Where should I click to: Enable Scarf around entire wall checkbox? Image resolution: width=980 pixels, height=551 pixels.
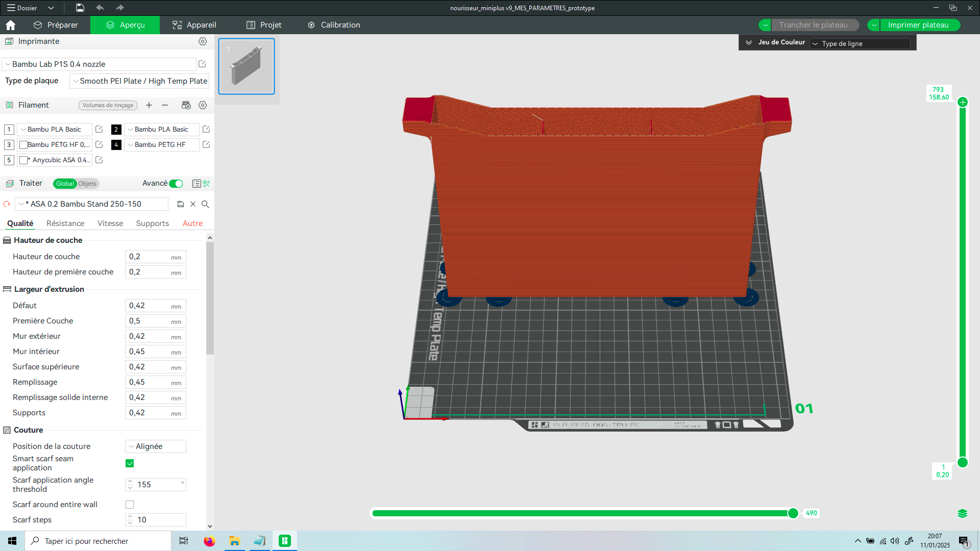click(130, 505)
